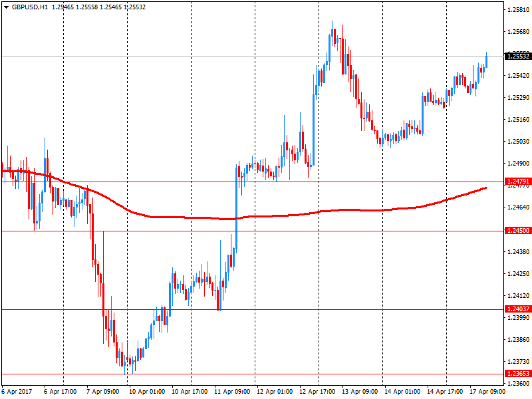532x399 pixels.
Task: Click the 1.24900 price scale value
Action: (x=518, y=163)
